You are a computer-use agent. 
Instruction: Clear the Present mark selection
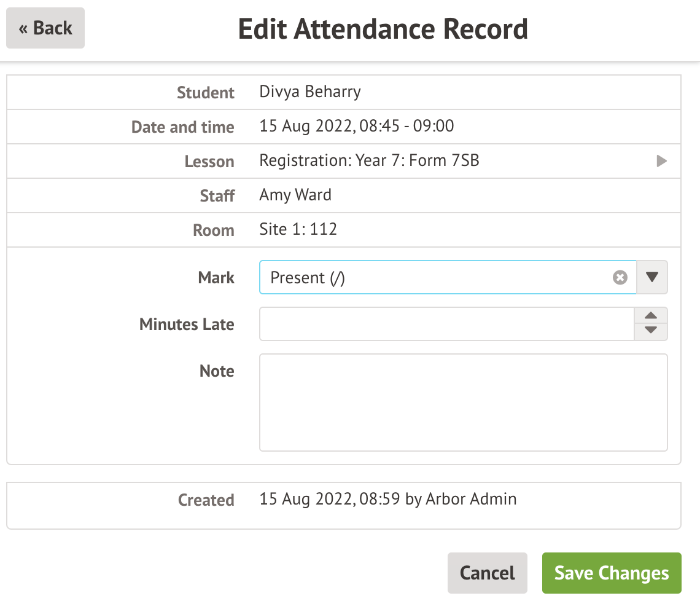pos(620,278)
